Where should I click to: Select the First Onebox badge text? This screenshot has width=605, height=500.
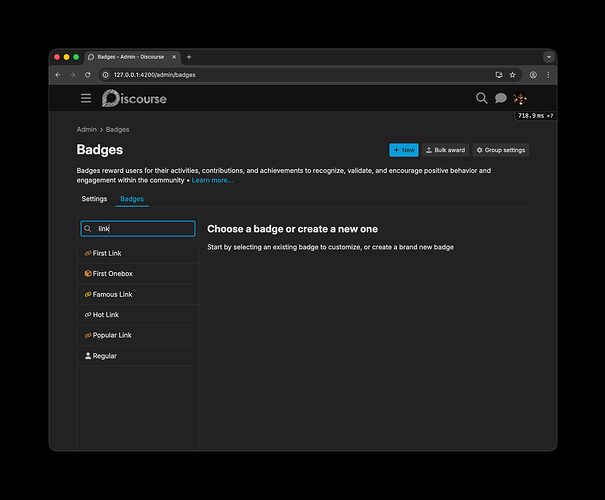(x=113, y=274)
